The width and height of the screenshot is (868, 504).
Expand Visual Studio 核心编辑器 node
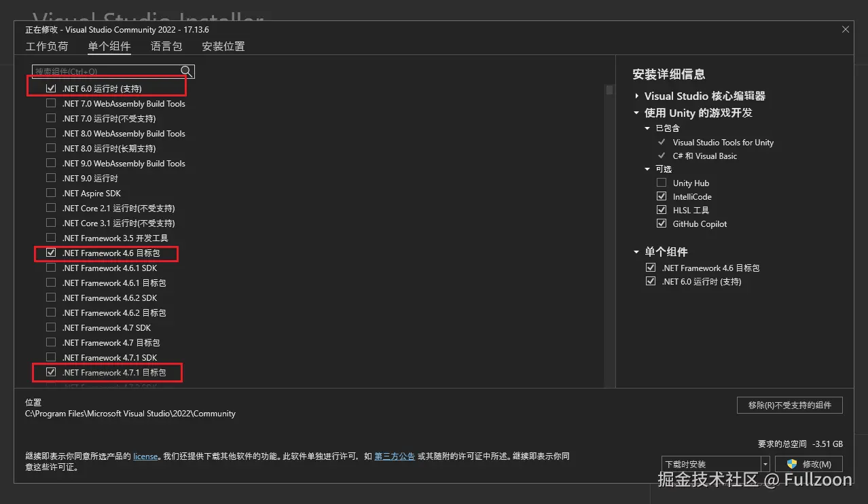(637, 96)
